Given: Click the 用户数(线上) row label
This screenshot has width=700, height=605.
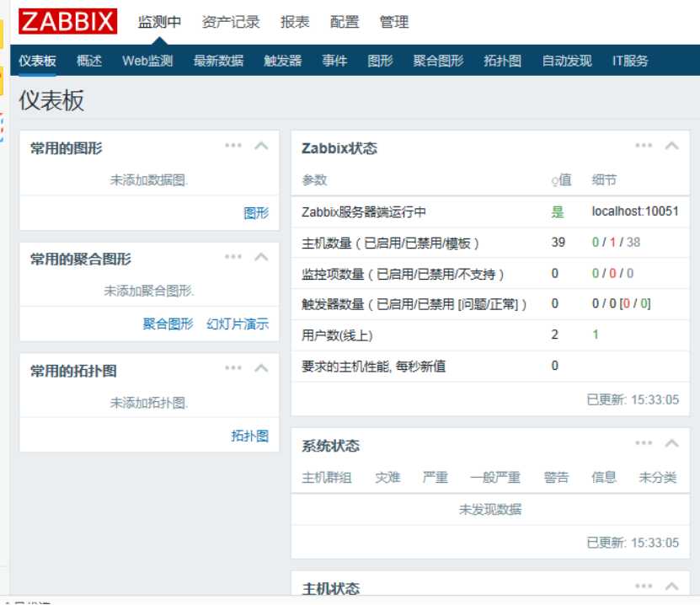Looking at the screenshot, I should coord(337,335).
